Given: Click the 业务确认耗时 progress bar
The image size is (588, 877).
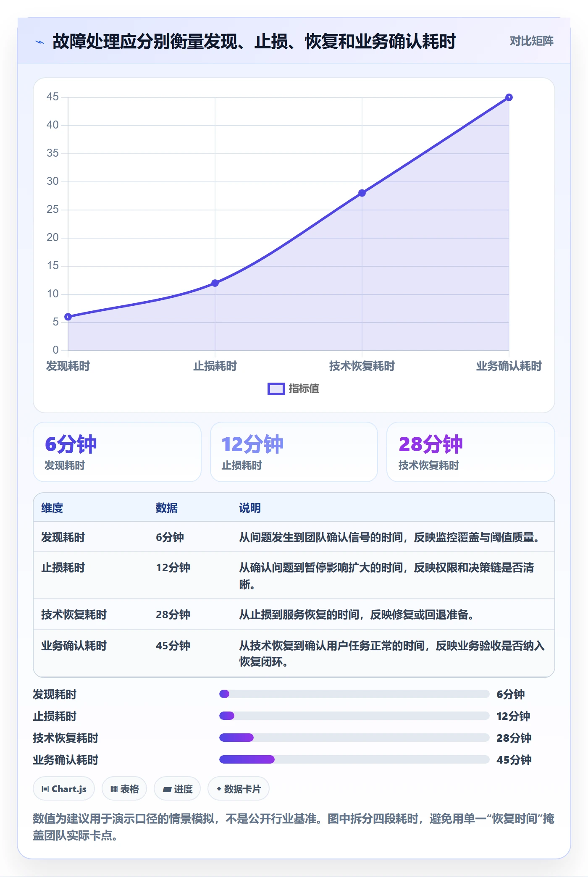Looking at the screenshot, I should click(x=354, y=759).
